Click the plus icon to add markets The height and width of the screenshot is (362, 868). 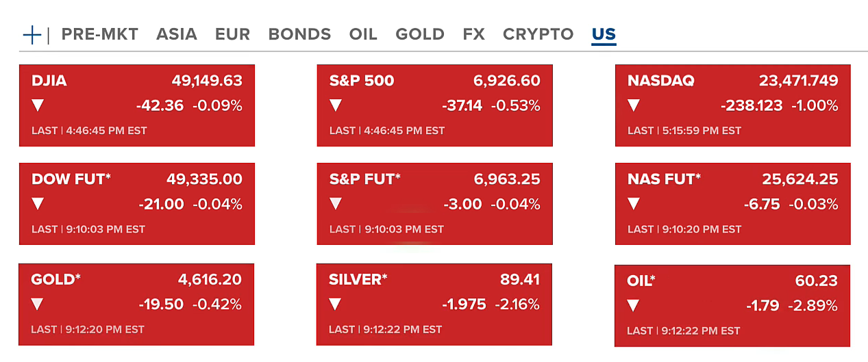[x=32, y=35]
